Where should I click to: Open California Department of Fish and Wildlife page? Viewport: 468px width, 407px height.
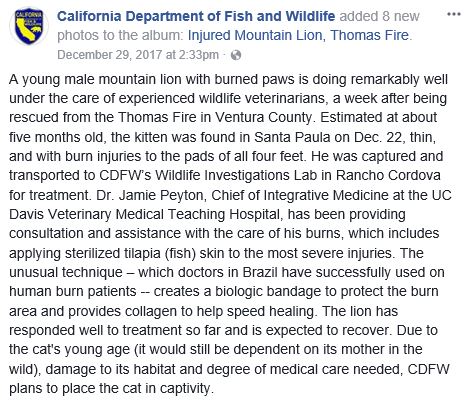196,16
